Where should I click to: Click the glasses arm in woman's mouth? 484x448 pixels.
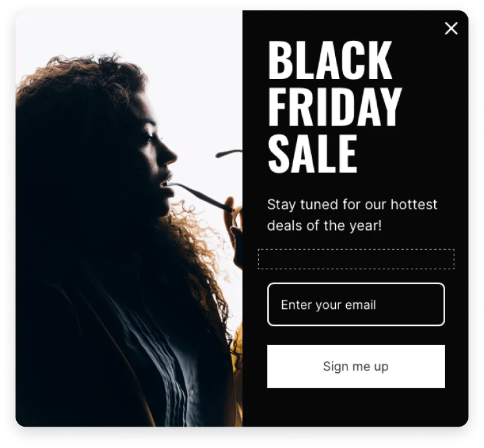199,195
